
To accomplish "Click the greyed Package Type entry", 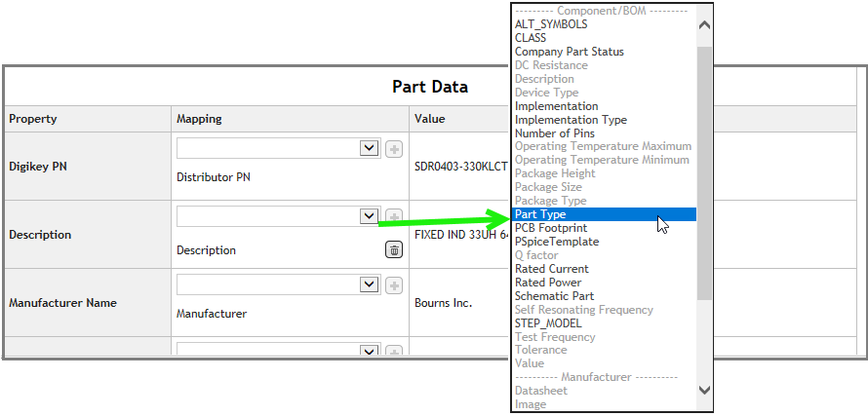I will pyautogui.click(x=551, y=201).
